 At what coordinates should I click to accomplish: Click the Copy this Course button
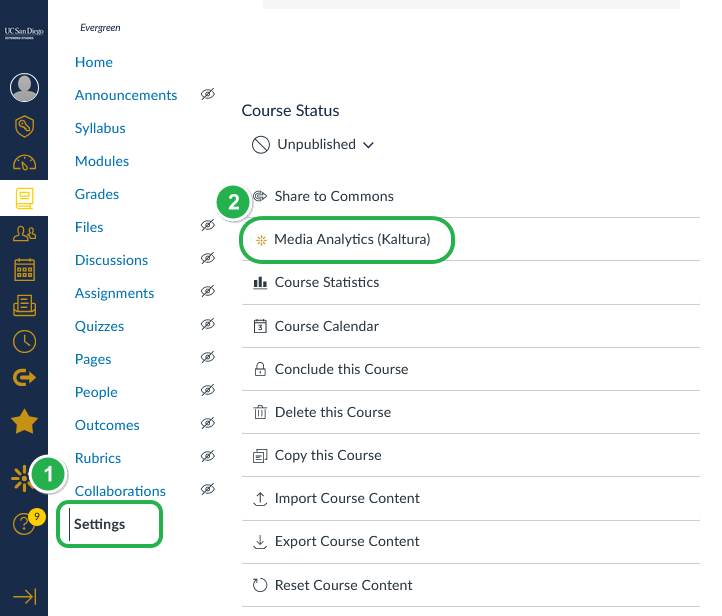(327, 455)
